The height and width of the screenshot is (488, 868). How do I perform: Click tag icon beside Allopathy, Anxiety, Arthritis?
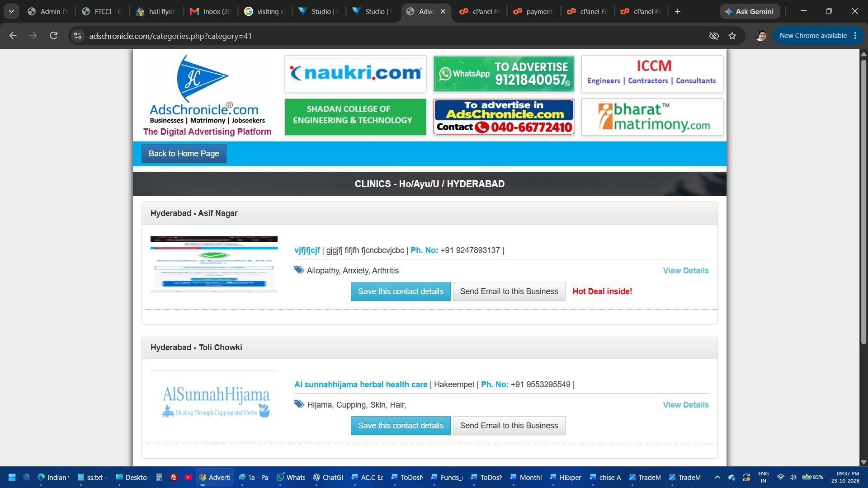point(299,270)
